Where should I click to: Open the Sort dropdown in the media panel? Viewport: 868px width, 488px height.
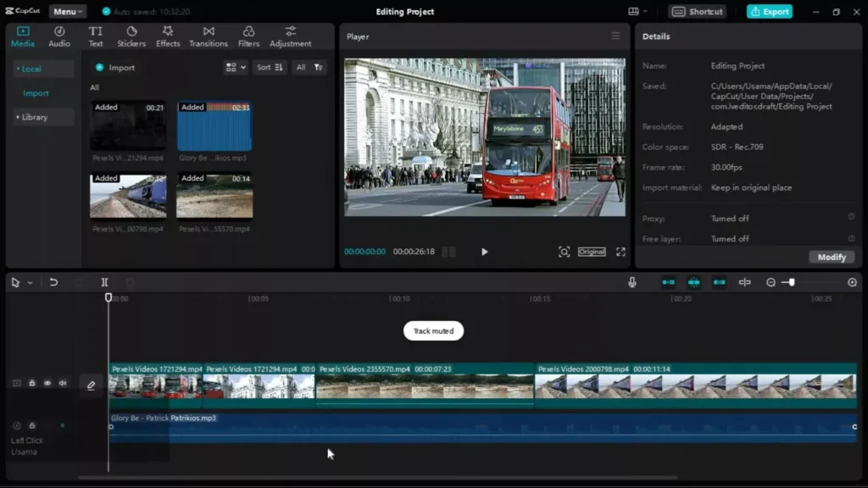[269, 67]
